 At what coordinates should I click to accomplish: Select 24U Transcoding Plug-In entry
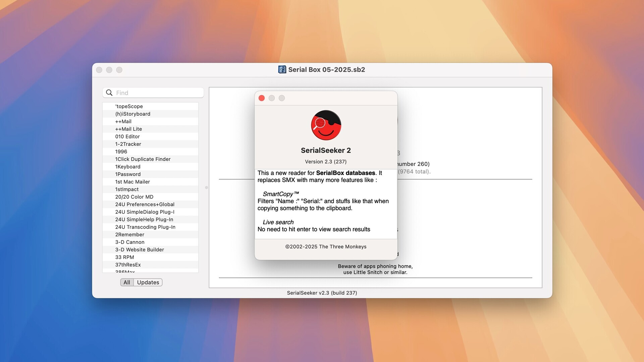150,227
